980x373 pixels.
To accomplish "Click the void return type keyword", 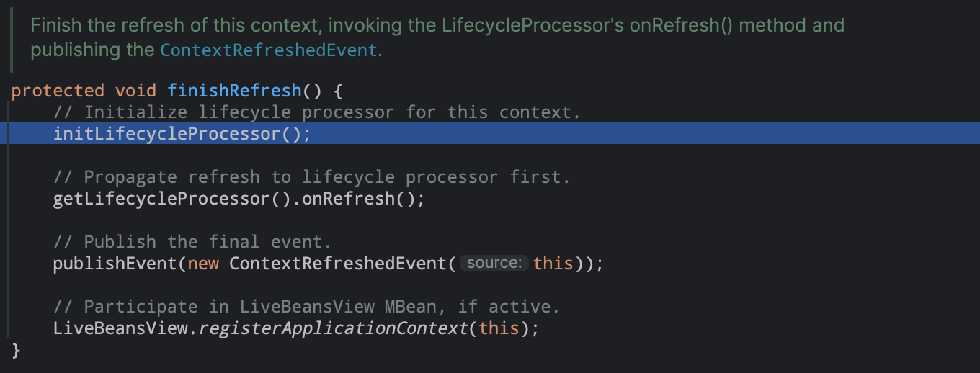I will coord(135,91).
